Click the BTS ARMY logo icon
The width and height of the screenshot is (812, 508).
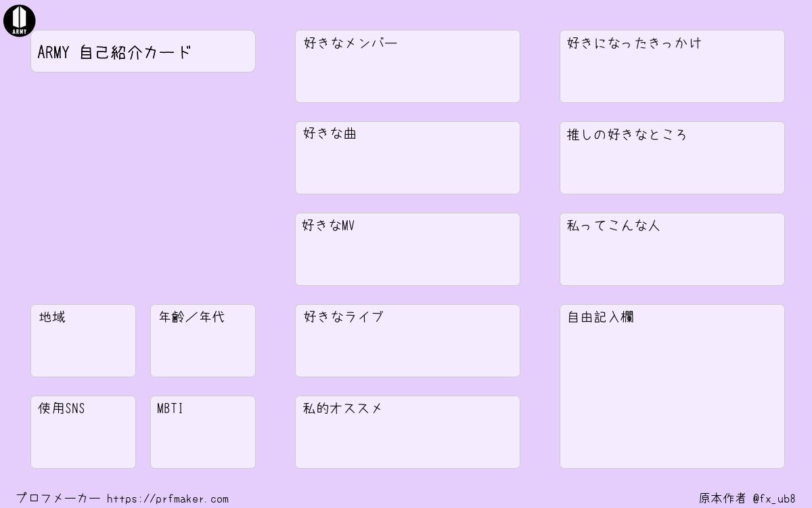[x=19, y=20]
